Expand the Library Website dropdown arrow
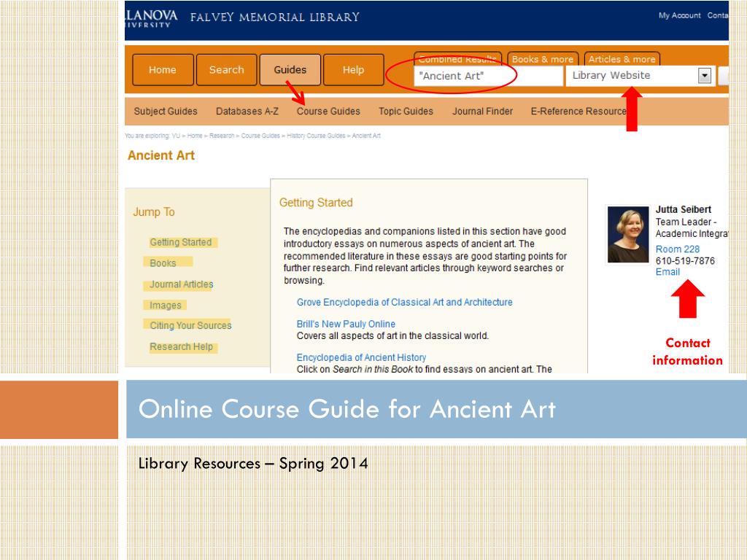Screen dimensions: 747x560 [x=705, y=76]
